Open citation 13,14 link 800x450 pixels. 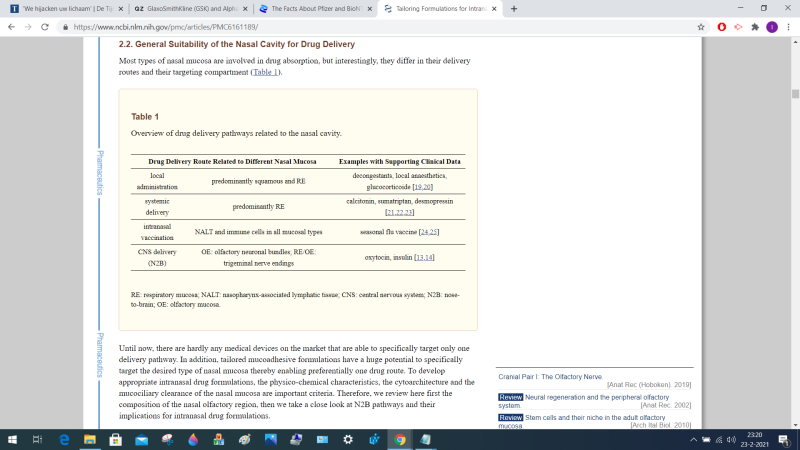[x=424, y=257]
